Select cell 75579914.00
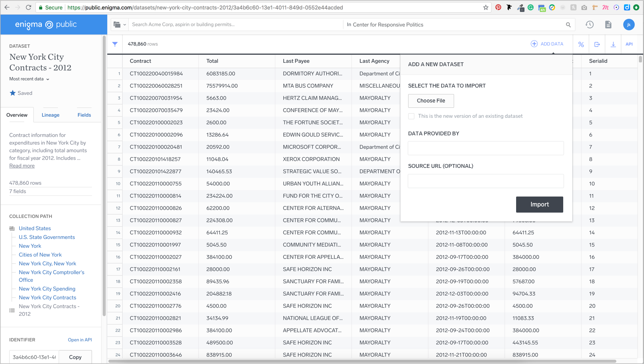The image size is (644, 364). (237, 86)
